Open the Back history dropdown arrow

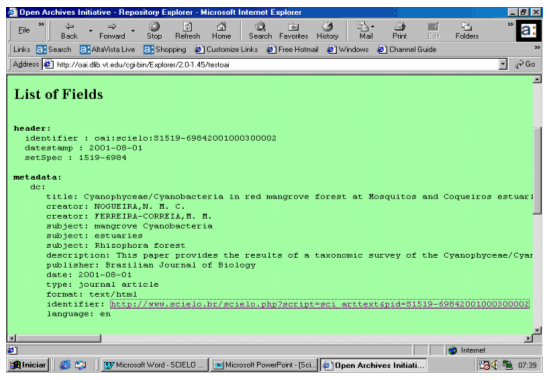[90, 31]
